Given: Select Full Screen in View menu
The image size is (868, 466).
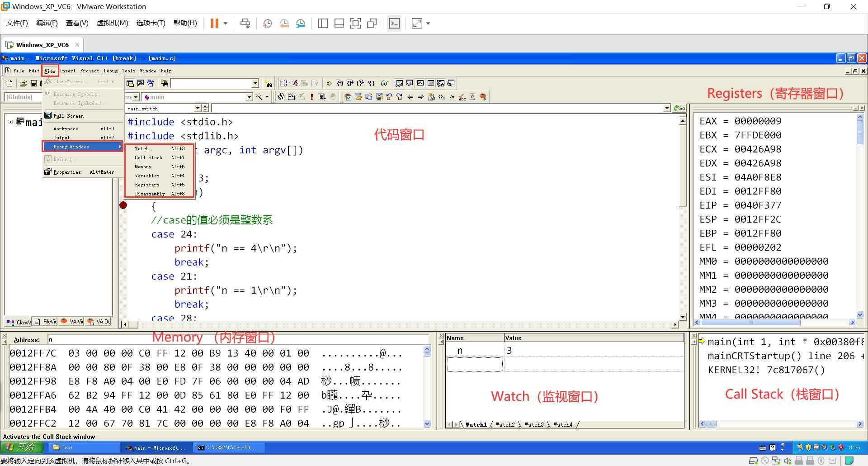Looking at the screenshot, I should (x=83, y=116).
